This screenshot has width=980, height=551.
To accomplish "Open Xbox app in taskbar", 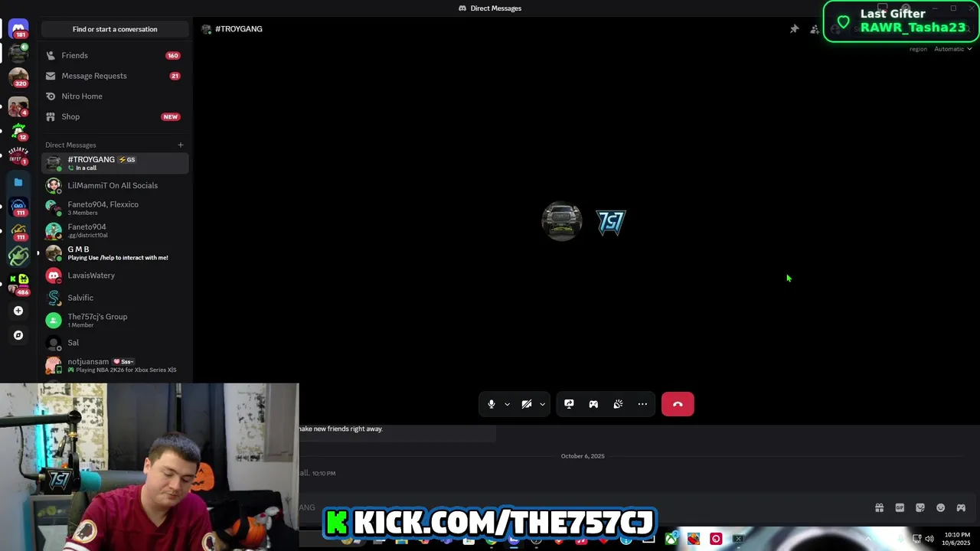I will click(671, 539).
